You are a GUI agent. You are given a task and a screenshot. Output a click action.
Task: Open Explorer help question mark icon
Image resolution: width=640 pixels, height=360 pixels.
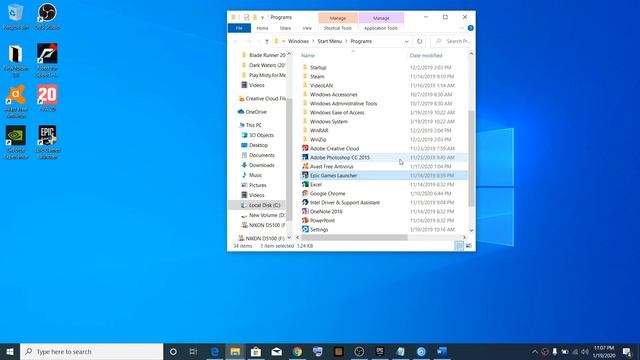click(x=470, y=28)
